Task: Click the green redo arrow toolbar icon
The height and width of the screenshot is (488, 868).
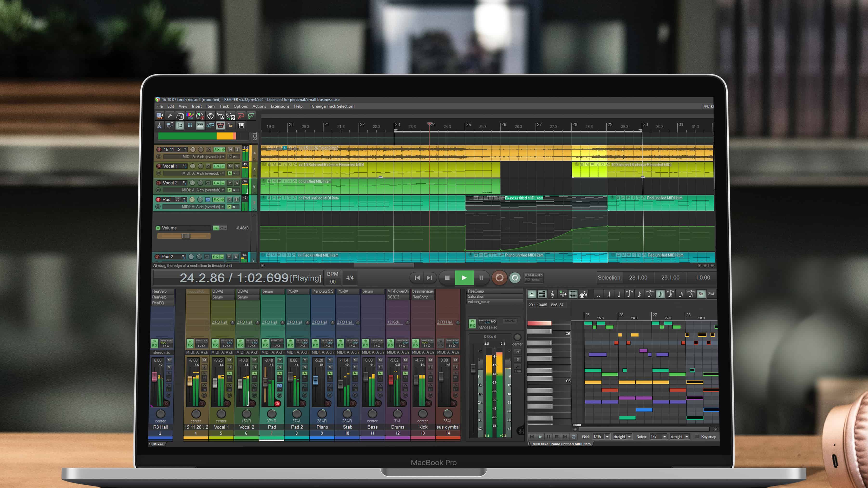Action: (x=251, y=116)
